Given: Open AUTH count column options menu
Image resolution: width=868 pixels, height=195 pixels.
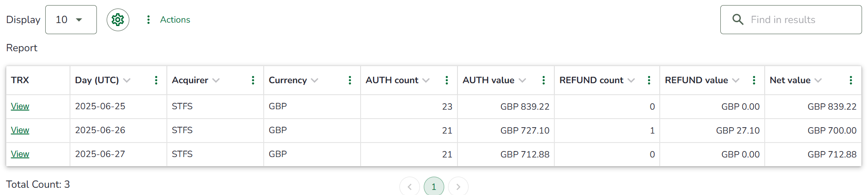Looking at the screenshot, I should 447,80.
